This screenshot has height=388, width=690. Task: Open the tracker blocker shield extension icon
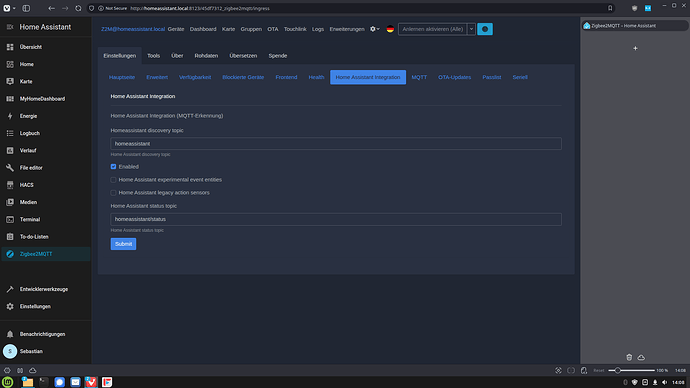tap(634, 8)
